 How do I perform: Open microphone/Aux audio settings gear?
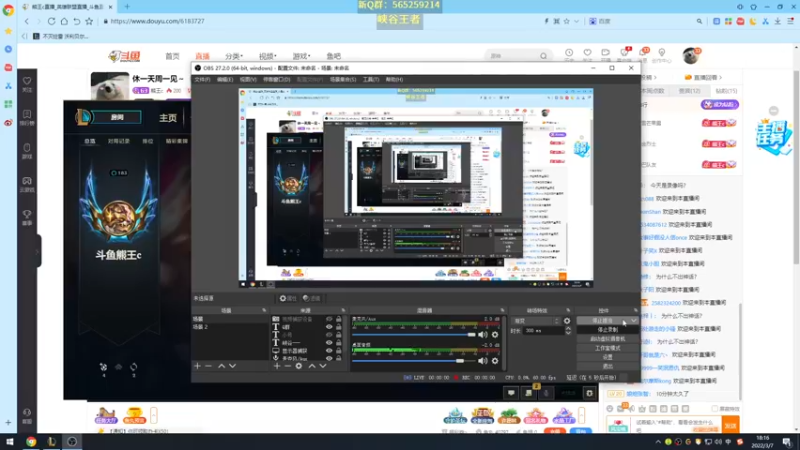[495, 335]
